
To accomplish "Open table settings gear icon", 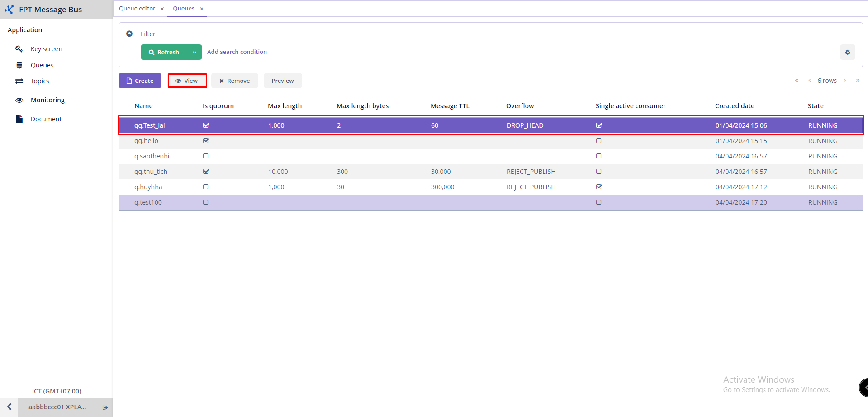I will [847, 53].
